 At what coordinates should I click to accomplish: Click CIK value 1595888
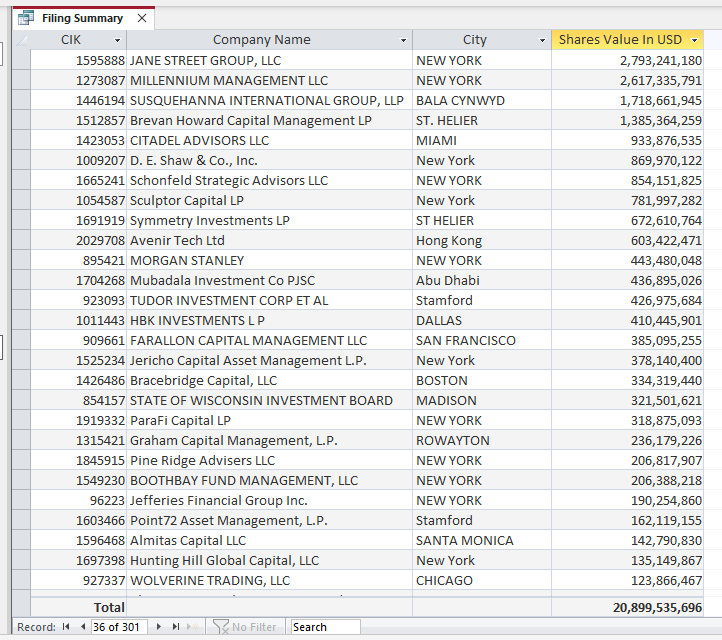tap(100, 60)
